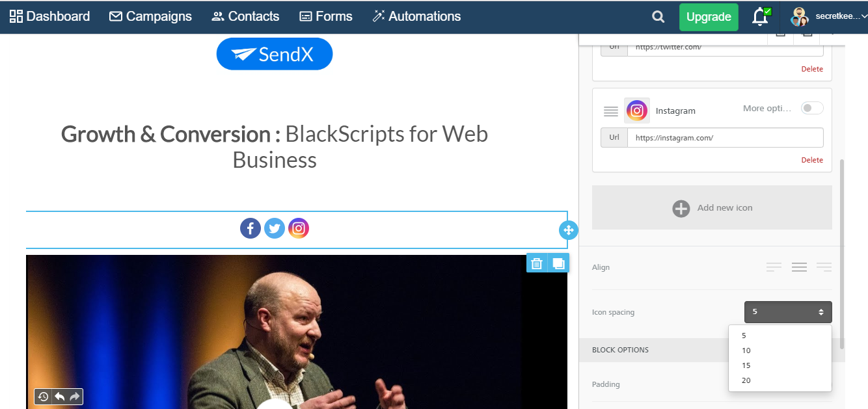The image size is (868, 409).
Task: Align social icons to the right
Action: coord(824,267)
